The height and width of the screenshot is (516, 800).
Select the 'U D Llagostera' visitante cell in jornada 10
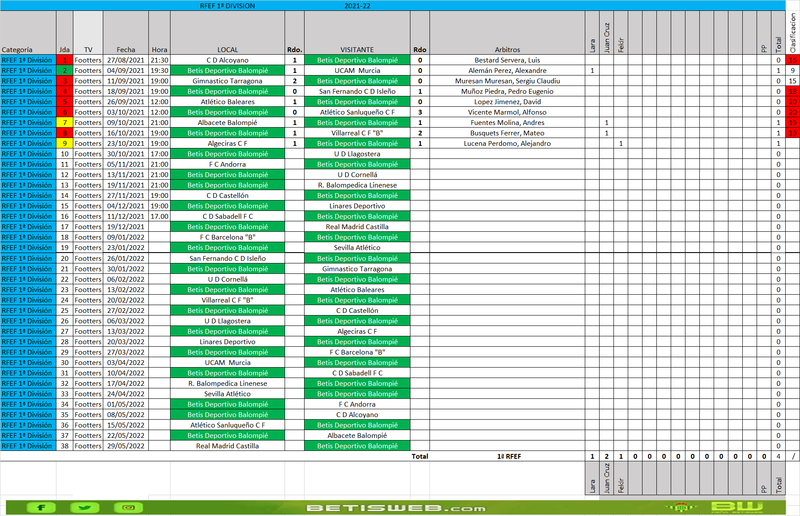357,154
